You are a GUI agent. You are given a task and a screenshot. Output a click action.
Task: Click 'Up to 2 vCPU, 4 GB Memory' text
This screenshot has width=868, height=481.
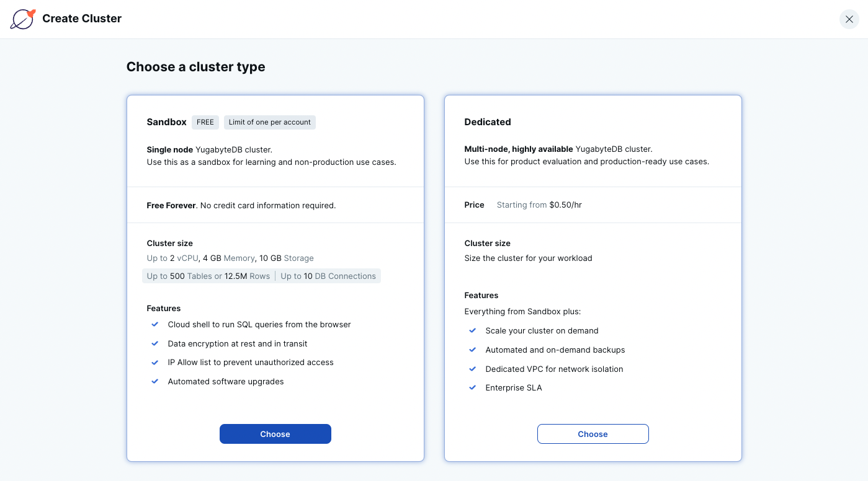(x=201, y=258)
